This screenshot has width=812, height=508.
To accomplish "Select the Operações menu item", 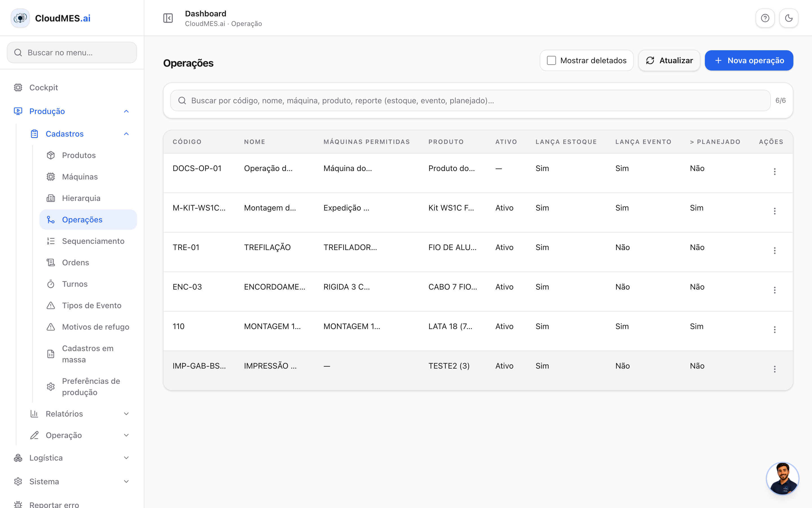I will point(88,220).
